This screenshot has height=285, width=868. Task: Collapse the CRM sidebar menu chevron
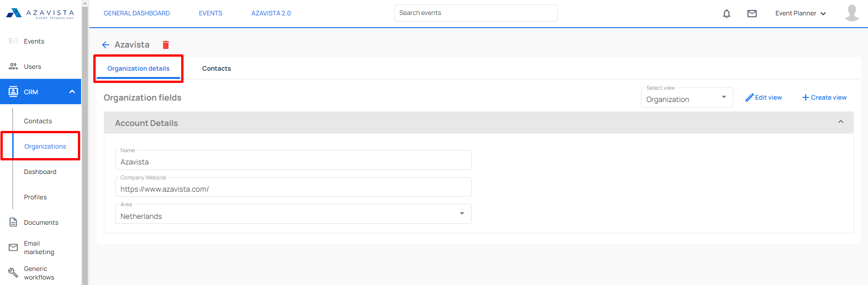click(x=72, y=92)
